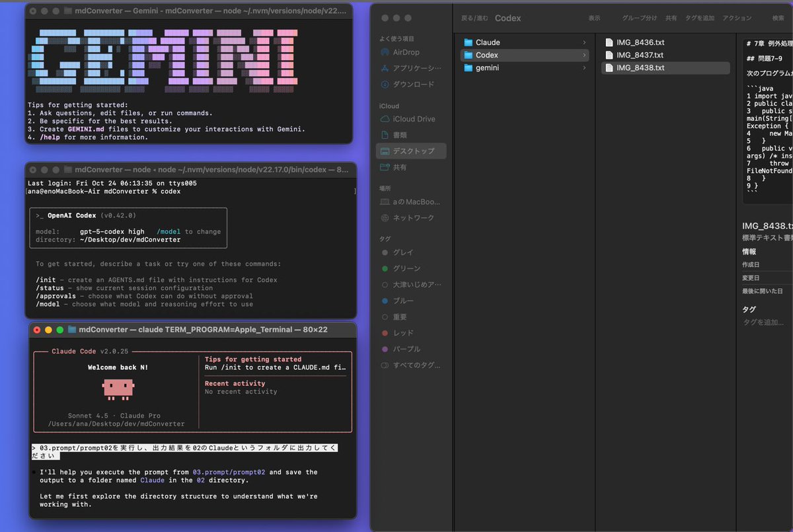Click 03.prompt/prompt02 path in Claude reply
The height and width of the screenshot is (532, 793).
point(229,473)
